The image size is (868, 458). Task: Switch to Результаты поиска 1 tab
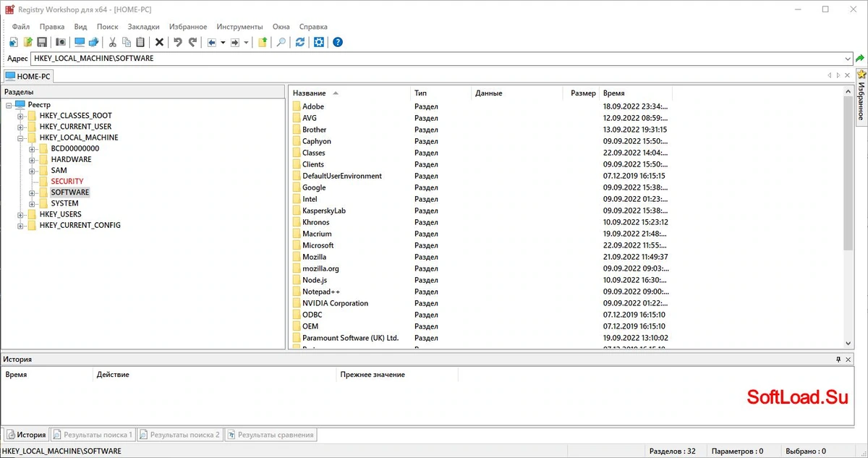[92, 435]
